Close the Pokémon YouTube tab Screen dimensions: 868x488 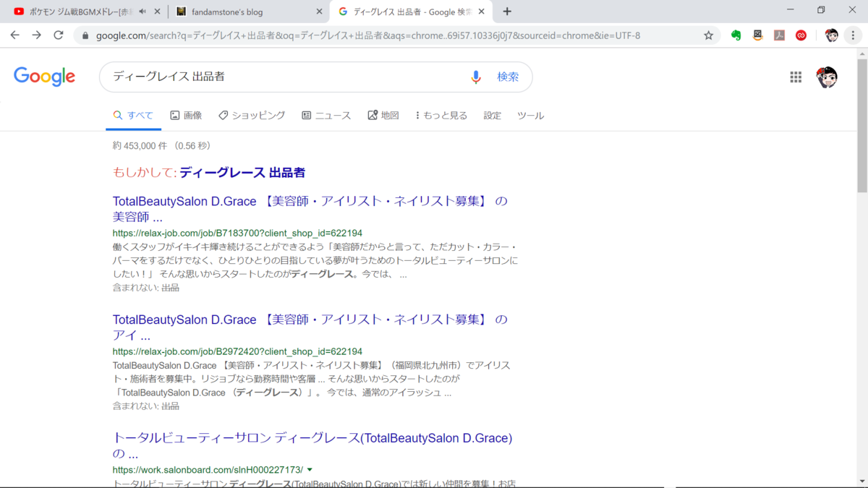[157, 12]
